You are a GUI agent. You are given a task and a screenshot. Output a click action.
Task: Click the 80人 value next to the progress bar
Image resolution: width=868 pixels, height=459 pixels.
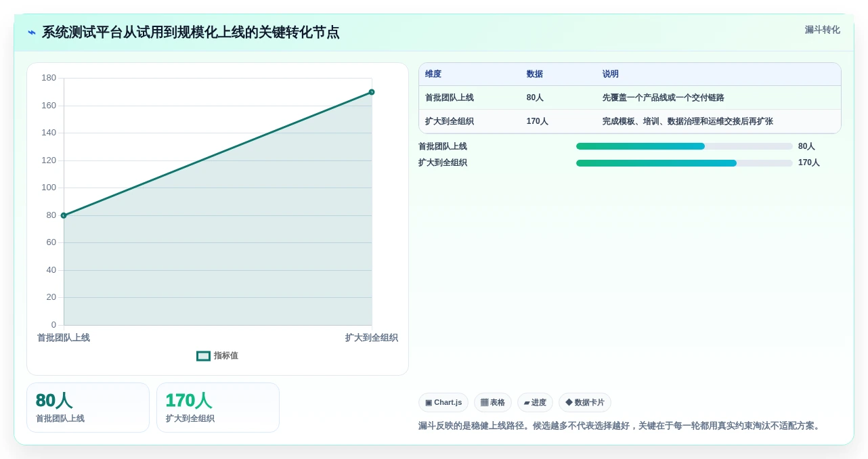[x=806, y=146]
